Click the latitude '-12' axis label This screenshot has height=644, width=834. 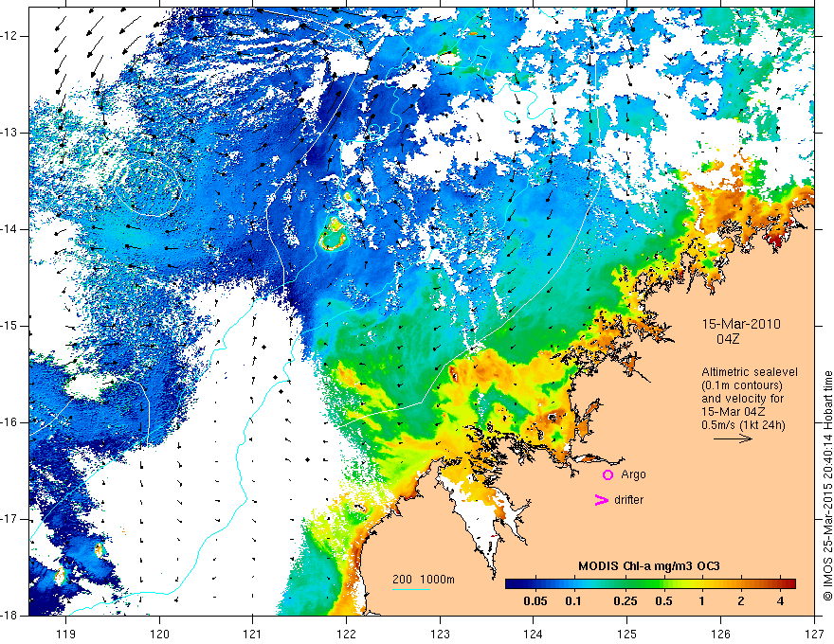pos(10,36)
